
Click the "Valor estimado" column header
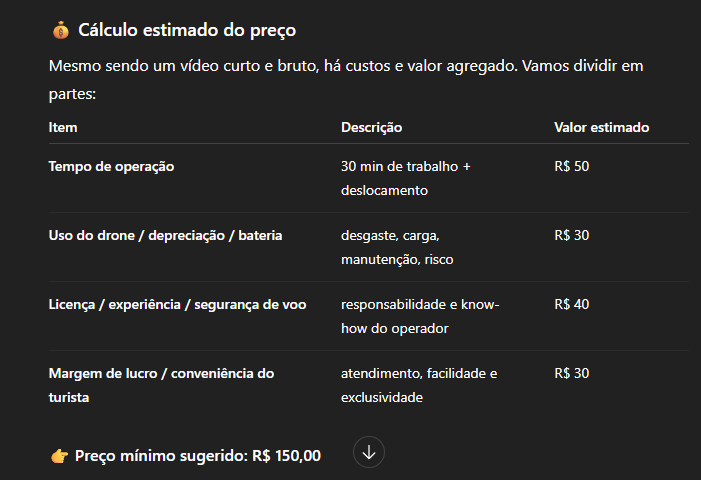[x=601, y=128]
